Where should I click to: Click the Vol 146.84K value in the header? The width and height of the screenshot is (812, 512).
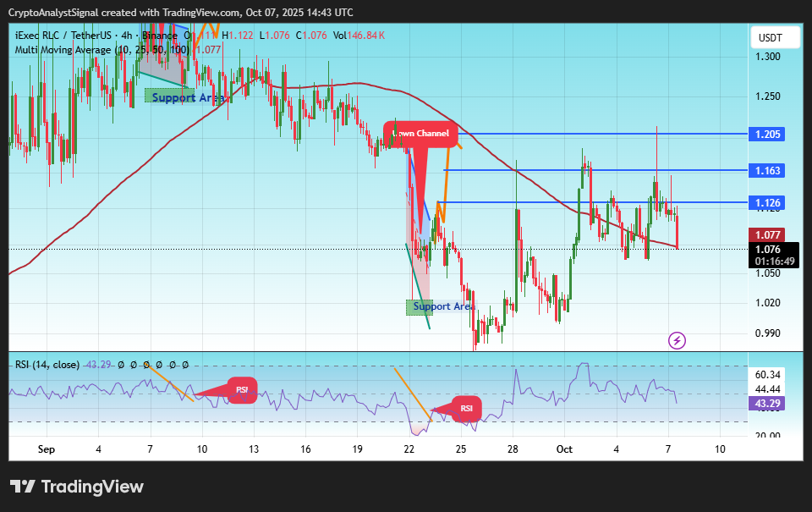359,36
